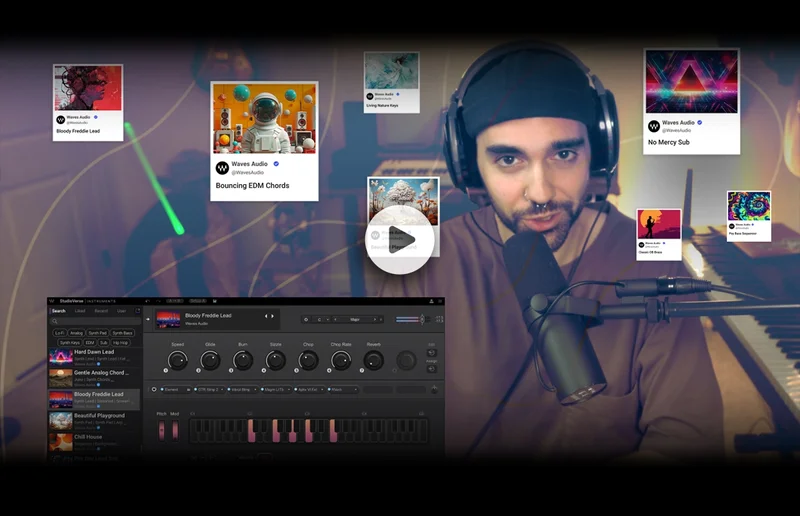Click the redo arrow in StudioVerse top bar

[x=158, y=301]
